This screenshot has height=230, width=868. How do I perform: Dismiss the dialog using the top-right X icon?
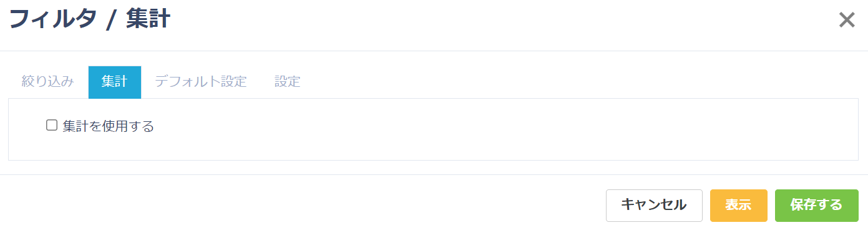pos(846,20)
